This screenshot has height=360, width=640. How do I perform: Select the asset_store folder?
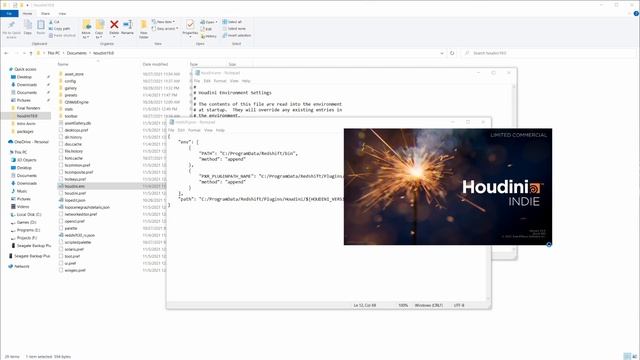point(74,74)
